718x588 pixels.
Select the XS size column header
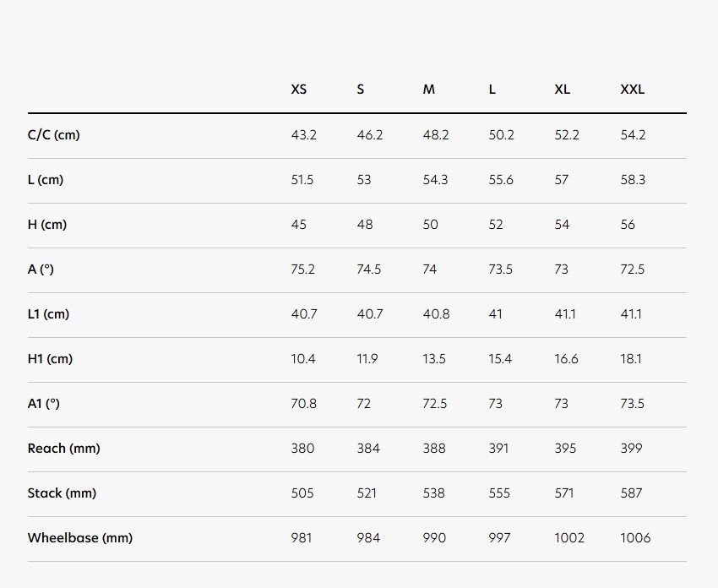click(x=298, y=90)
